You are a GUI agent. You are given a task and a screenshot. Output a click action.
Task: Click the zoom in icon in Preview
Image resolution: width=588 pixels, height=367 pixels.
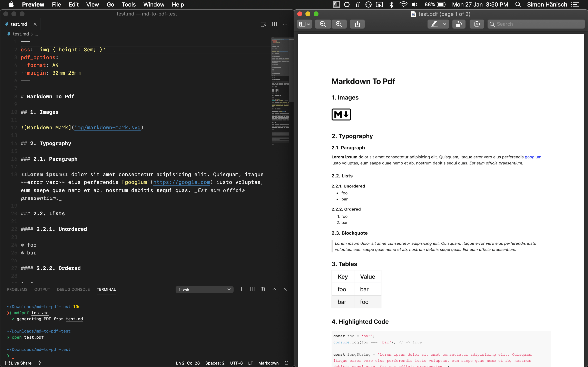pos(339,24)
